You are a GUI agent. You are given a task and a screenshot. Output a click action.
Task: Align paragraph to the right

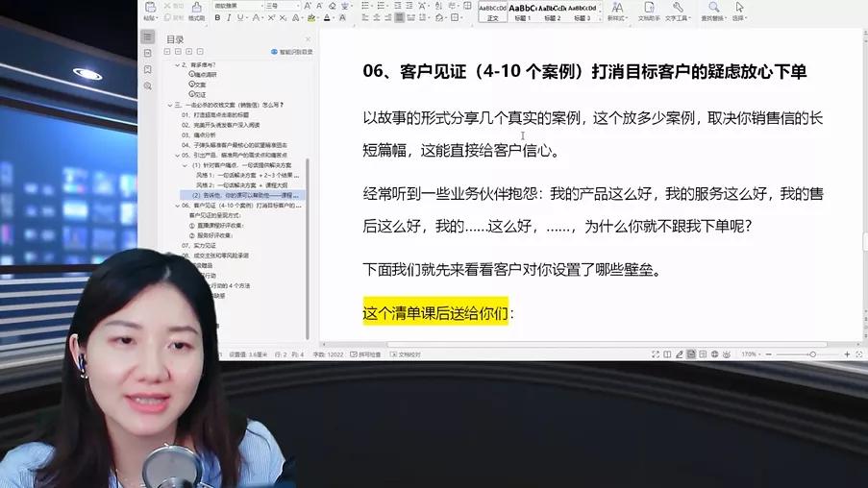click(x=387, y=17)
